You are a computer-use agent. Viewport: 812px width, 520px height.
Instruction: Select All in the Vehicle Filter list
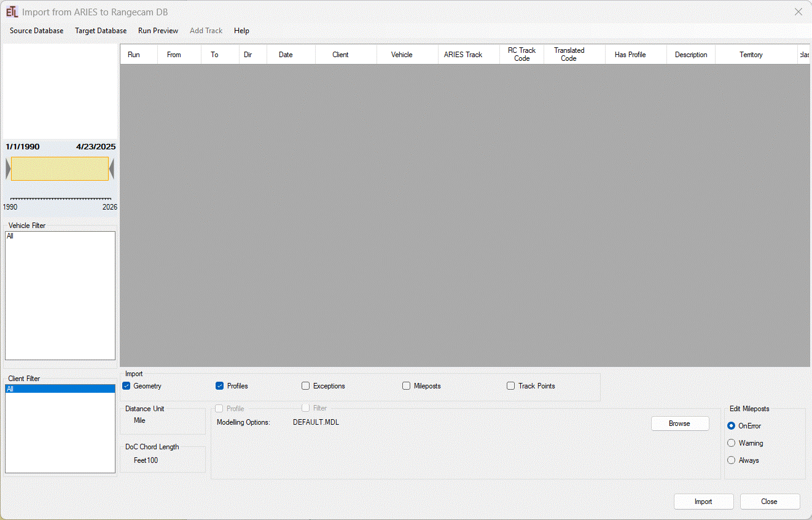pos(60,236)
